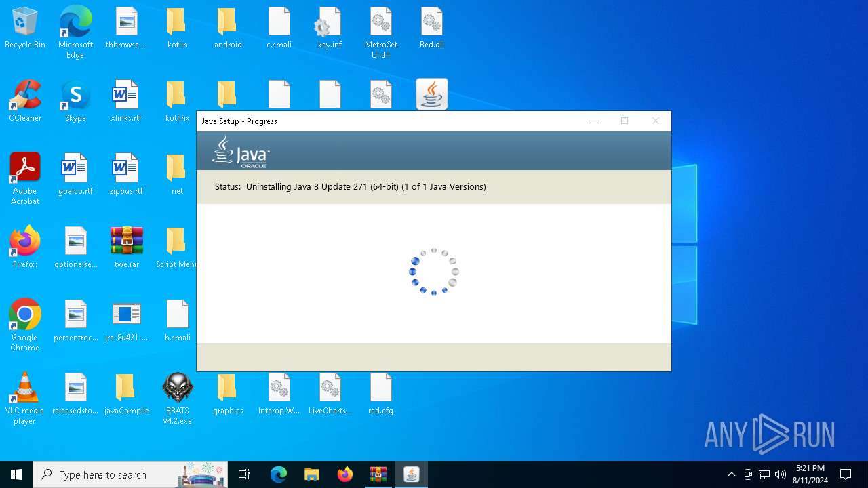Image resolution: width=868 pixels, height=488 pixels.
Task: Open the kotlinx folder icon
Action: pyautogui.click(x=177, y=101)
